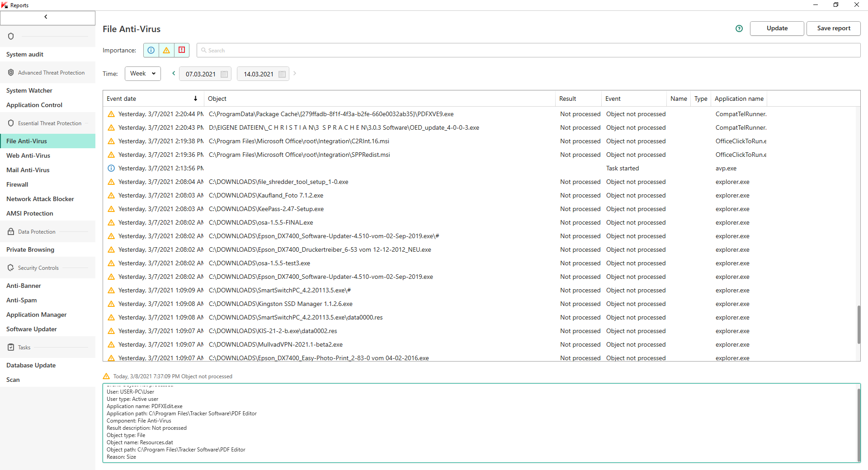Click the Save report button
Image resolution: width=868 pixels, height=470 pixels.
(x=833, y=28)
